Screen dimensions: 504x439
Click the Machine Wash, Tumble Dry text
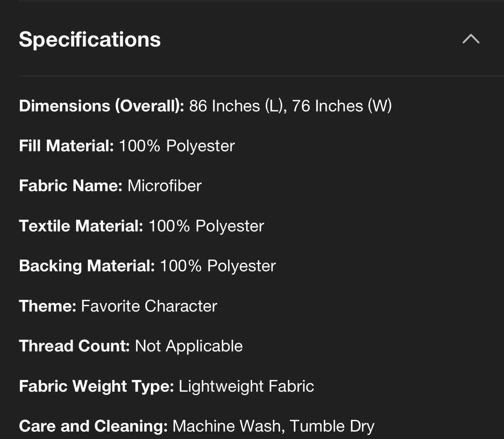tap(273, 426)
